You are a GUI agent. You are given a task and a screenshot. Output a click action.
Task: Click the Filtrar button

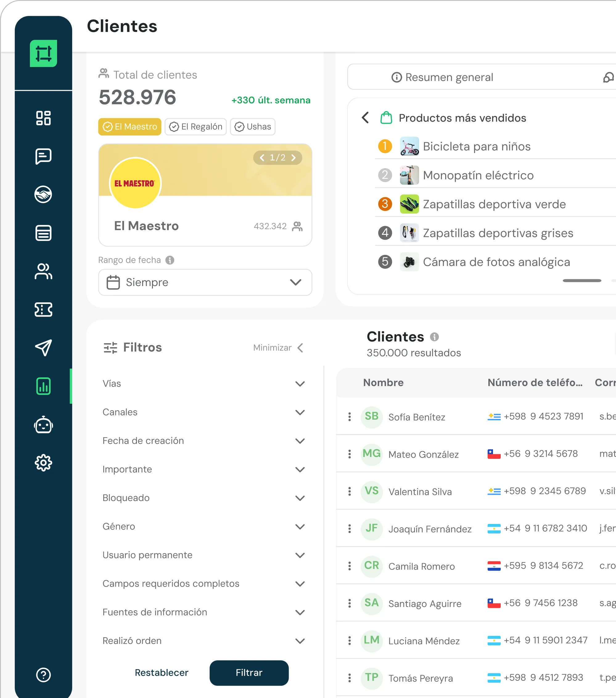(x=249, y=673)
